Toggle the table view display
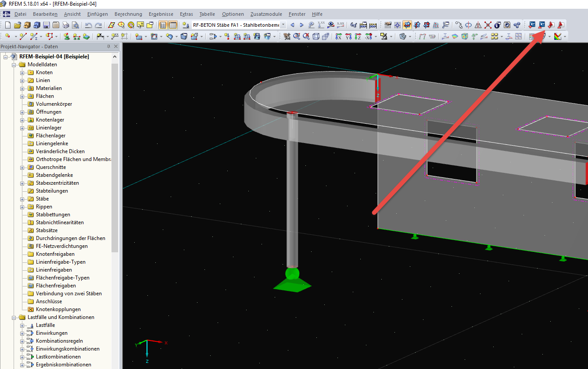 point(172,25)
